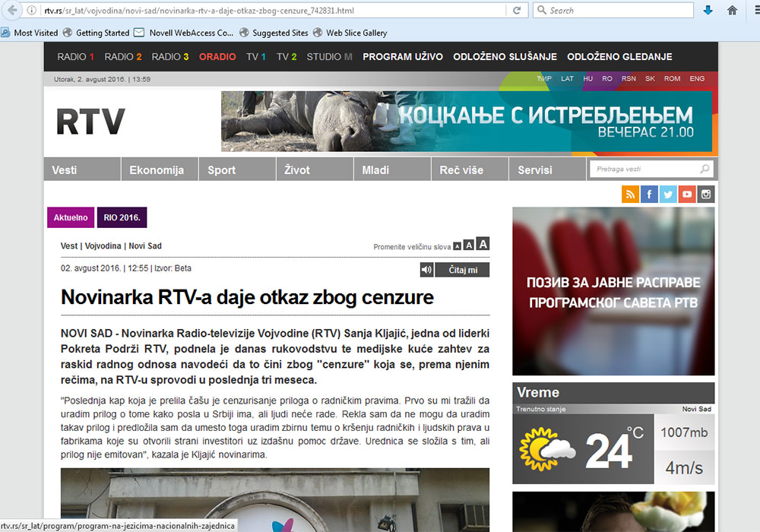Open the Servisi navigation menu

click(x=535, y=170)
